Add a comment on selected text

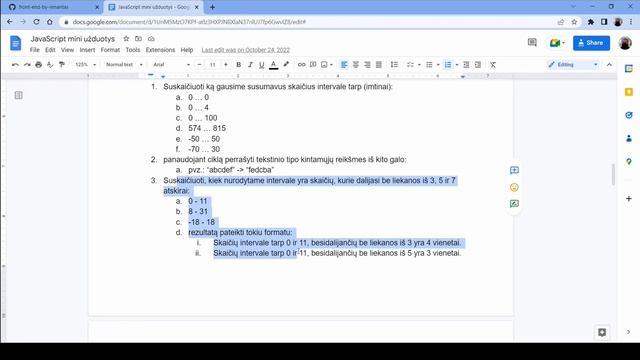coord(514,170)
